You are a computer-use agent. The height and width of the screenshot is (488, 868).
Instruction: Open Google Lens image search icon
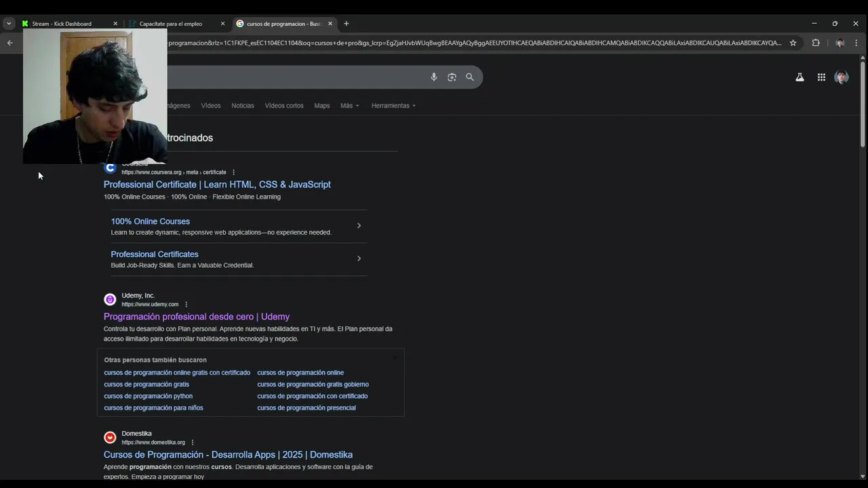(452, 77)
